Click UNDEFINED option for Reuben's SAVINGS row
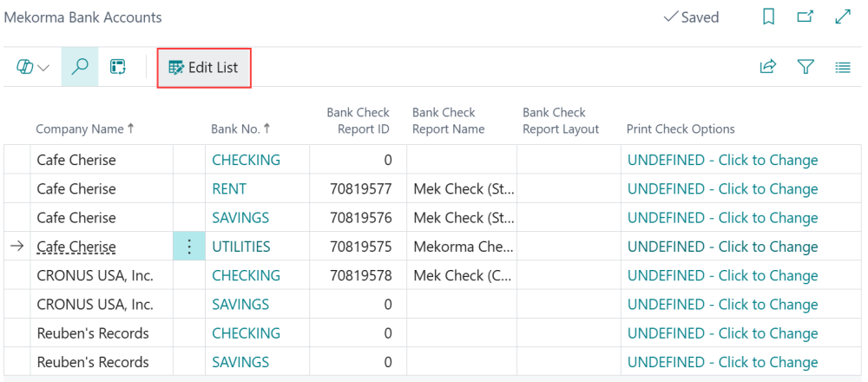Viewport: 868px width, 382px height. coord(722,361)
